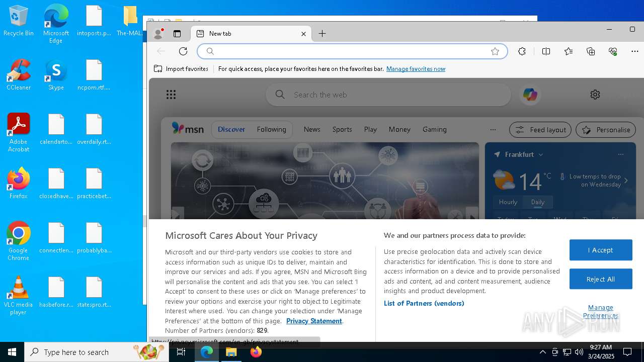Open Manage favorites now link
The width and height of the screenshot is (644, 362).
coord(416,69)
